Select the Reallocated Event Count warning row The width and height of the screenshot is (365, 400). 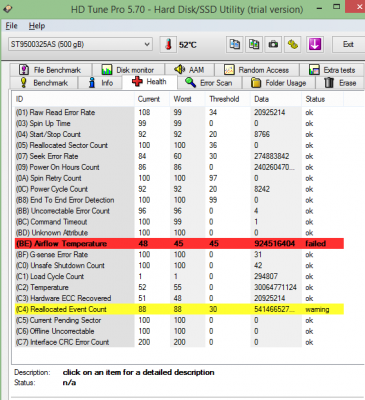pyautogui.click(x=179, y=309)
